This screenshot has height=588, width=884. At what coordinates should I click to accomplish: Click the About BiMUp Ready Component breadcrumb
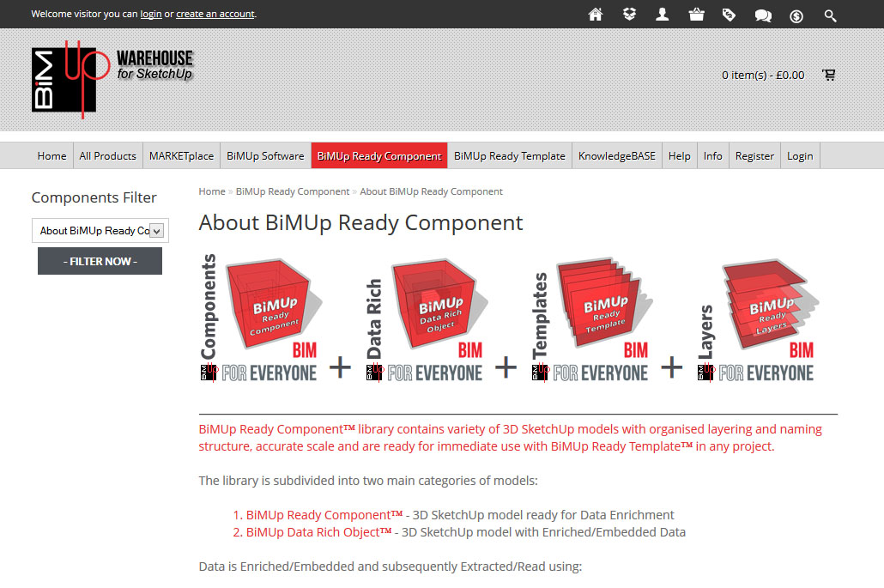click(432, 191)
